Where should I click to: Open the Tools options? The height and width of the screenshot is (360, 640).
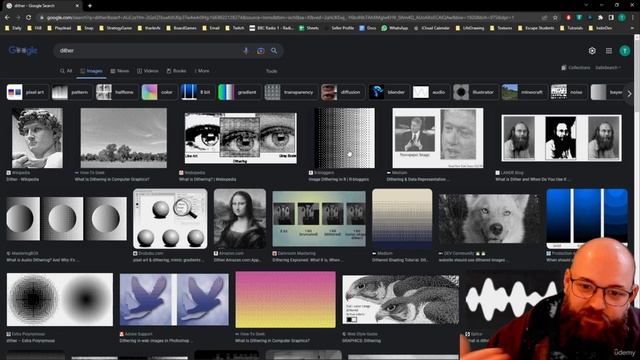click(271, 71)
